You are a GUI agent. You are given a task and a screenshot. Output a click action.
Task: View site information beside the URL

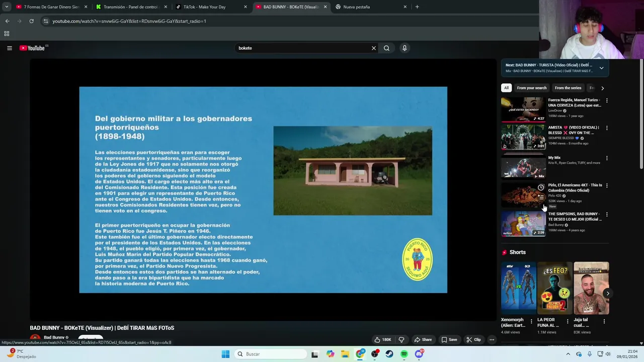tap(46, 21)
